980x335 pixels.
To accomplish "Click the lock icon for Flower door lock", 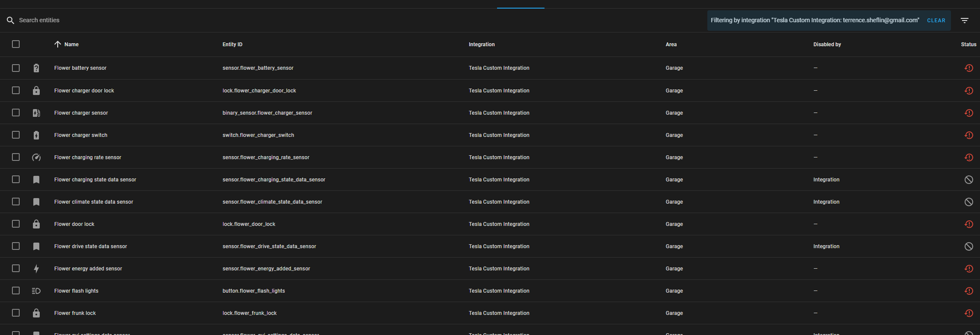I will coord(36,224).
